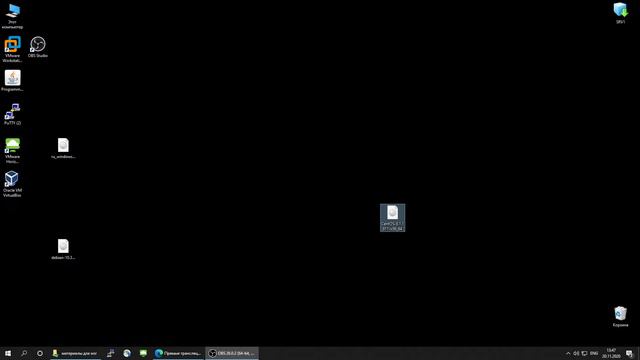Viewport: 640px width, 360px height.
Task: Select the VMware Workstation shortcut
Action: 12,49
